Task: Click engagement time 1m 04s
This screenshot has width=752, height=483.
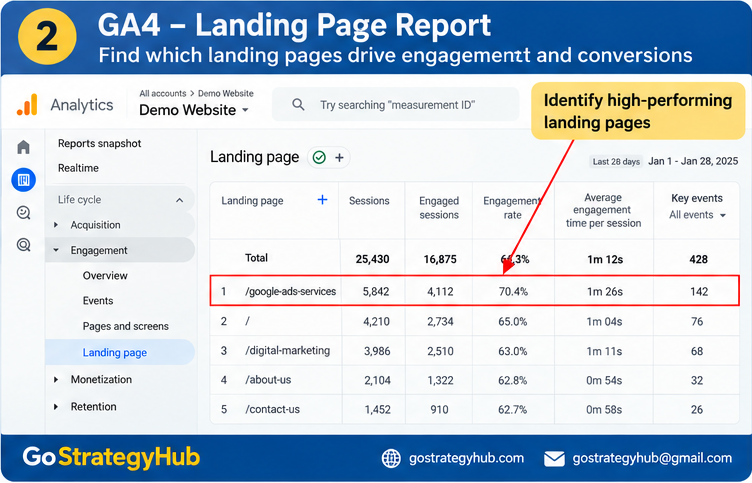Action: click(604, 321)
